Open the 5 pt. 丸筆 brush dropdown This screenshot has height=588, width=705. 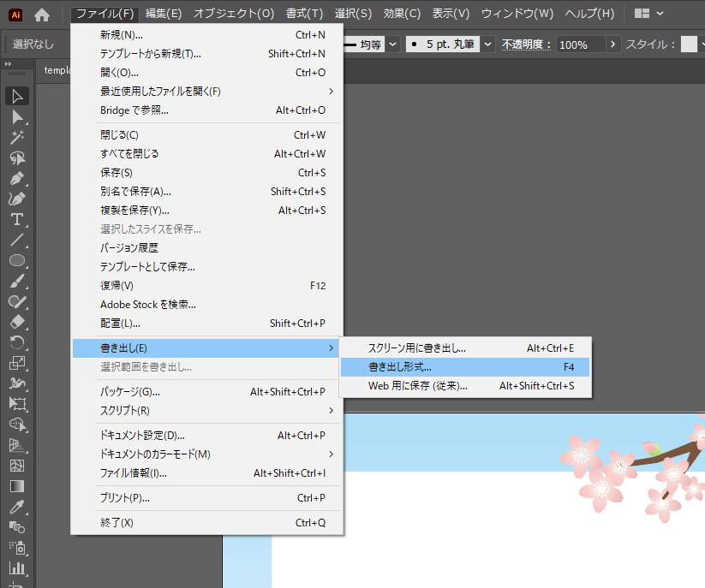coord(487,44)
